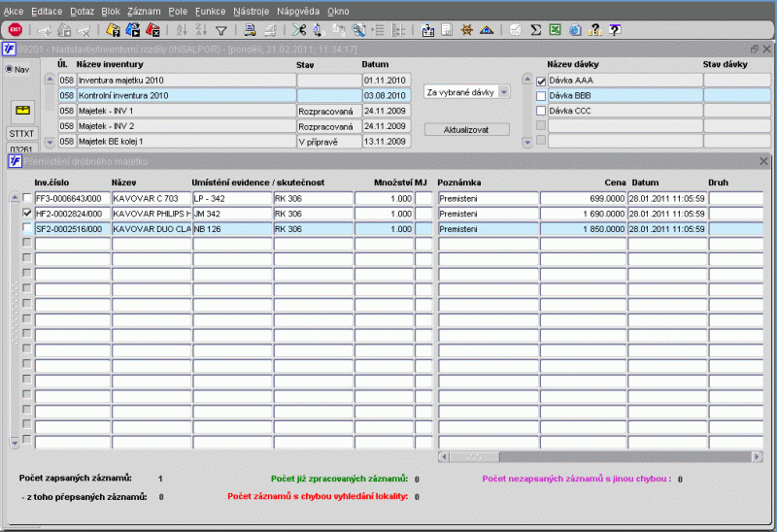Open the Pole menu
The width and height of the screenshot is (777, 532).
click(x=178, y=12)
